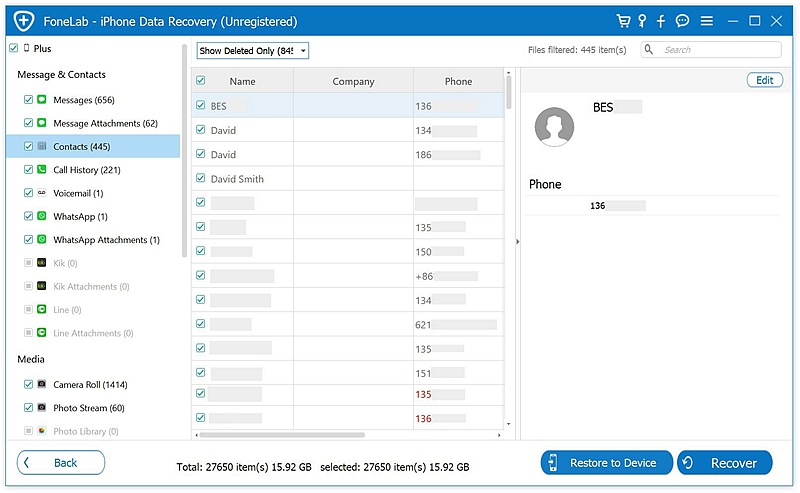Click the Message Attachments green icon
800x493 pixels.
(42, 123)
